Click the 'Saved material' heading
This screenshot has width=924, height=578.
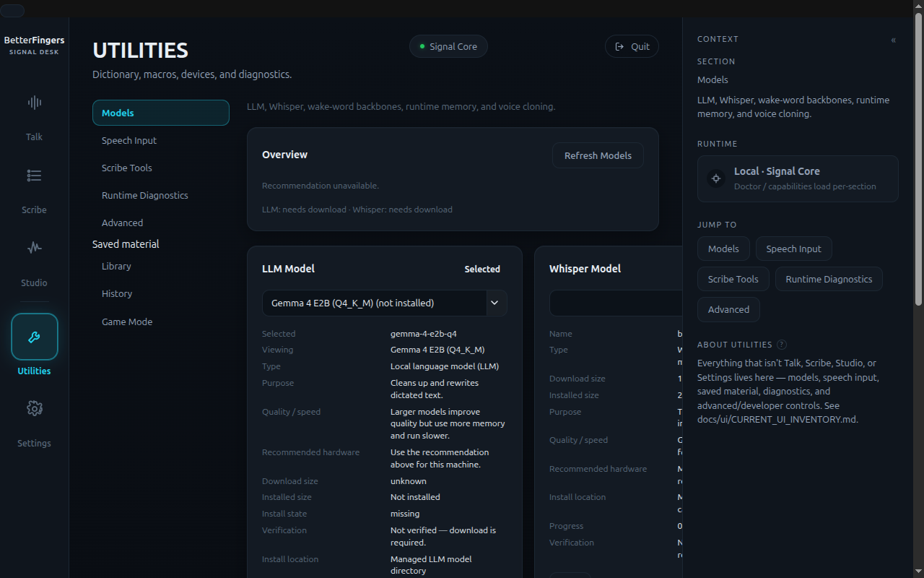[126, 244]
